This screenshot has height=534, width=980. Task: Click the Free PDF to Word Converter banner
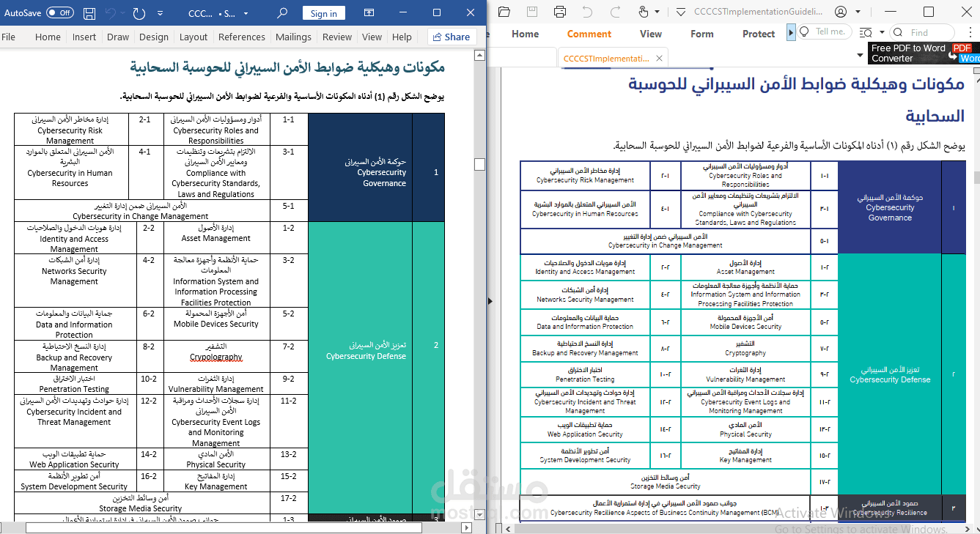[924, 53]
